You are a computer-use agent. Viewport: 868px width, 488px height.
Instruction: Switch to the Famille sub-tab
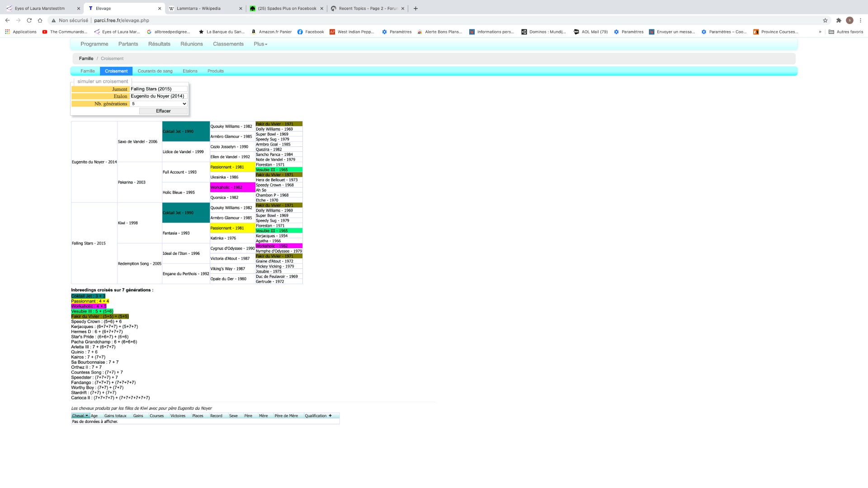click(88, 71)
